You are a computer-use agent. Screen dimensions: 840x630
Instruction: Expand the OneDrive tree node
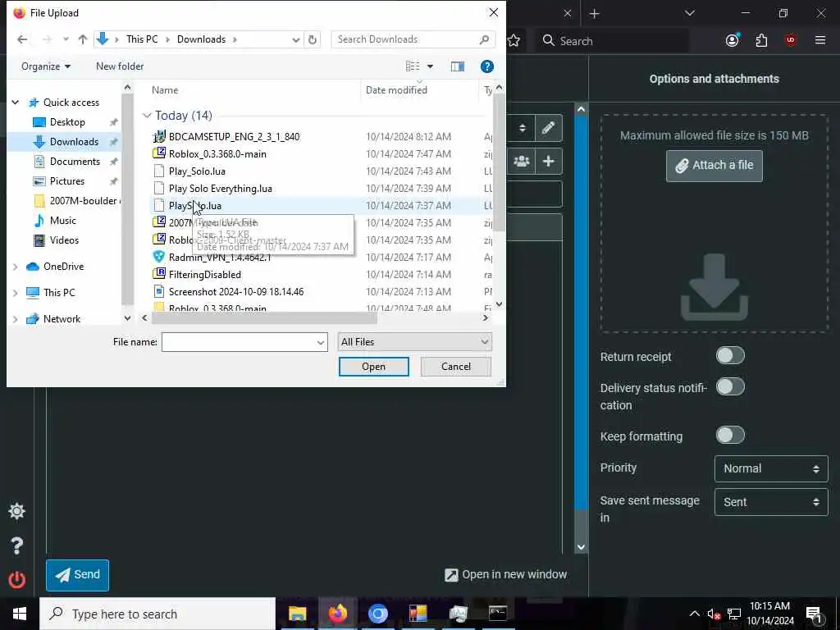(x=16, y=267)
